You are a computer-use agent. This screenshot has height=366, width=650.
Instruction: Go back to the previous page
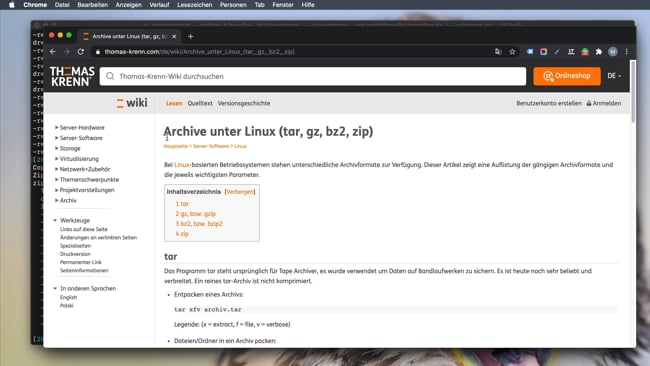coord(53,52)
